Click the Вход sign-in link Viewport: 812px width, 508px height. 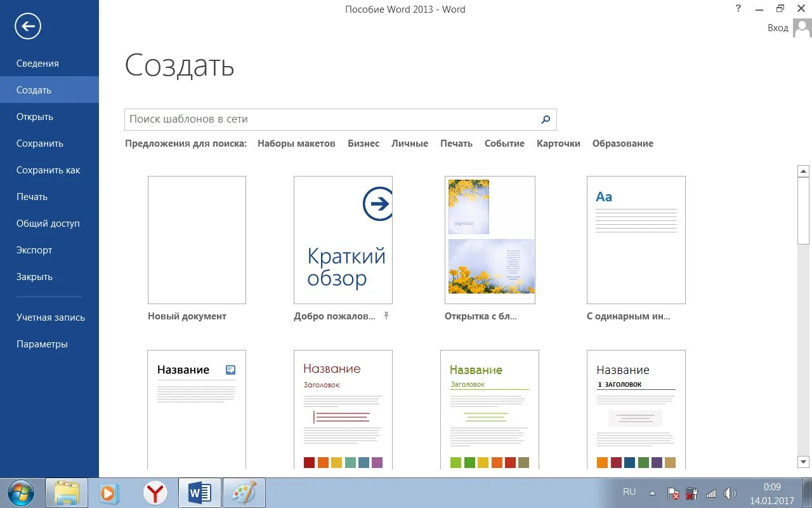778,28
